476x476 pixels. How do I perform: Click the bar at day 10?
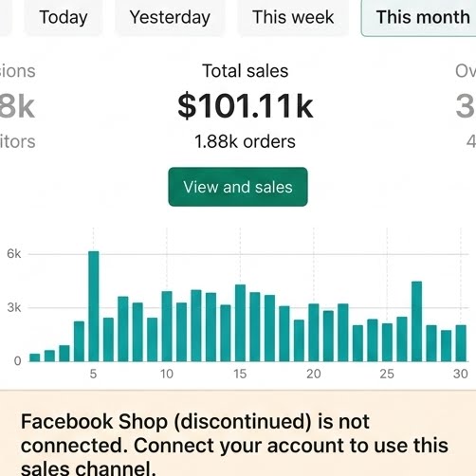click(167, 326)
